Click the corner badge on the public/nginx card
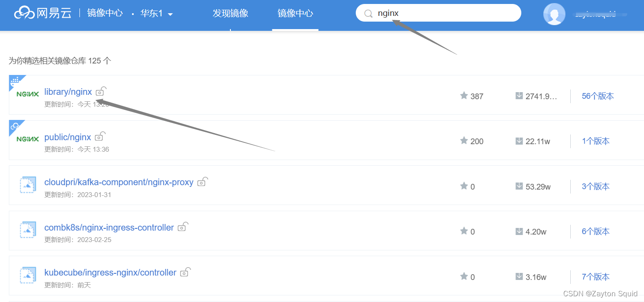644x302 pixels. (15, 126)
